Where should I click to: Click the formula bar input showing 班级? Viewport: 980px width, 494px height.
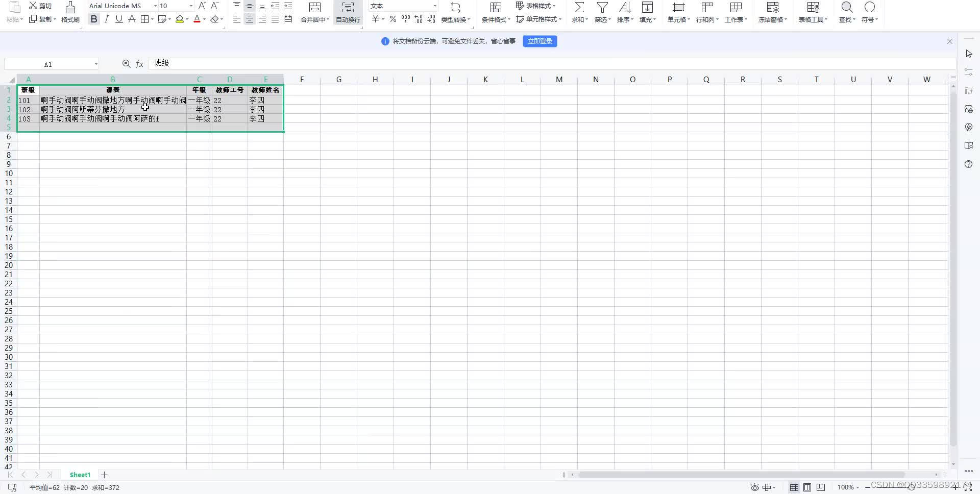click(551, 63)
